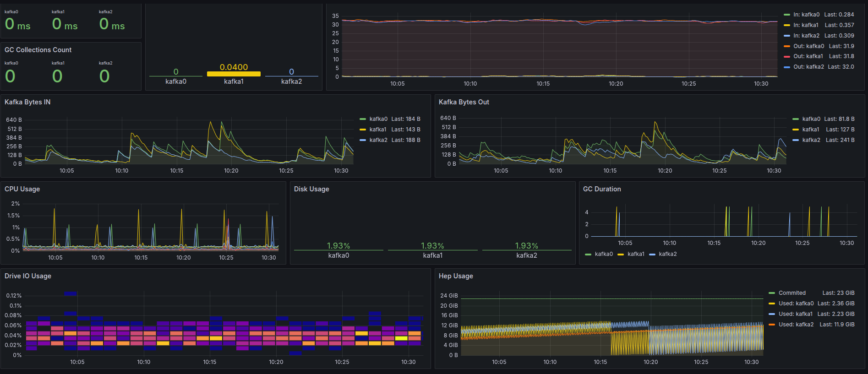
Task: Toggle kafka0 in the GC Duration legend
Action: [x=604, y=254]
